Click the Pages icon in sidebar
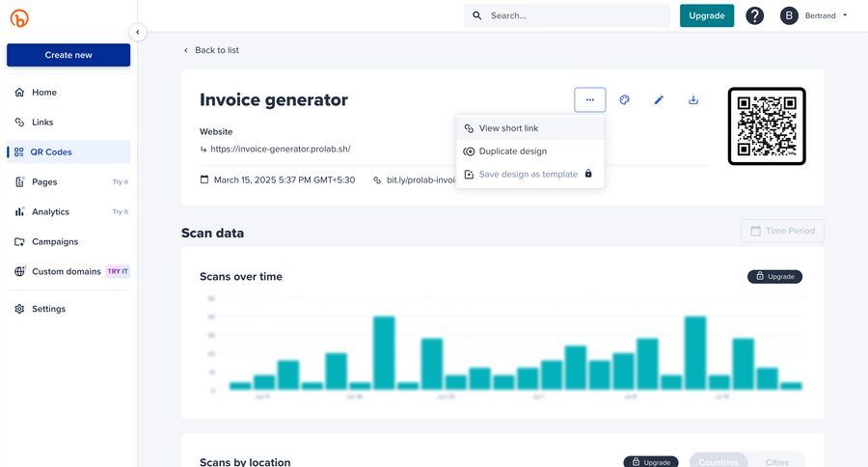868x467 pixels. (19, 181)
